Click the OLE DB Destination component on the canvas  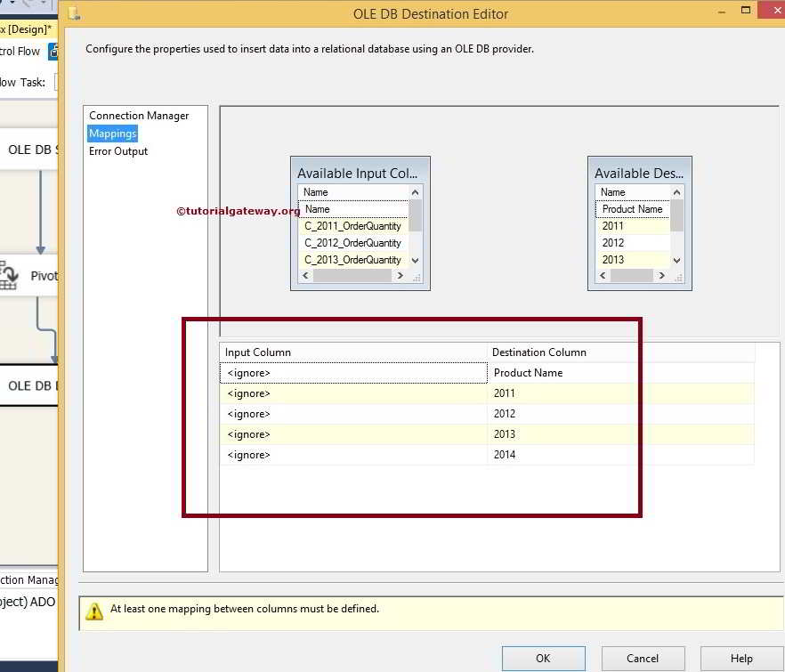(x=29, y=386)
